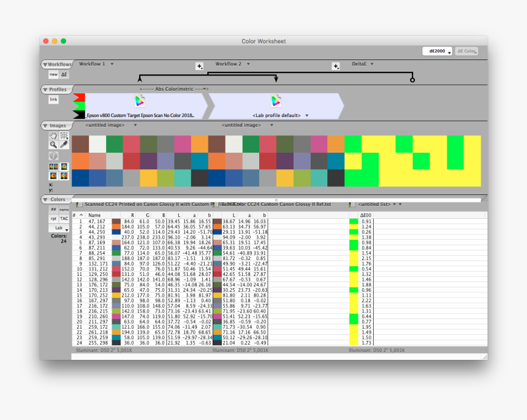Click the plus button after Workflow 2

[336, 66]
